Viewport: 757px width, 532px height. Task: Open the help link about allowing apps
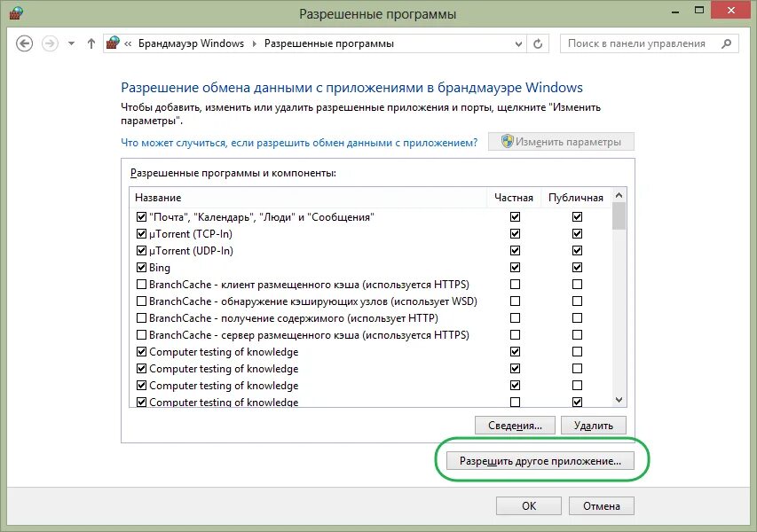click(299, 143)
